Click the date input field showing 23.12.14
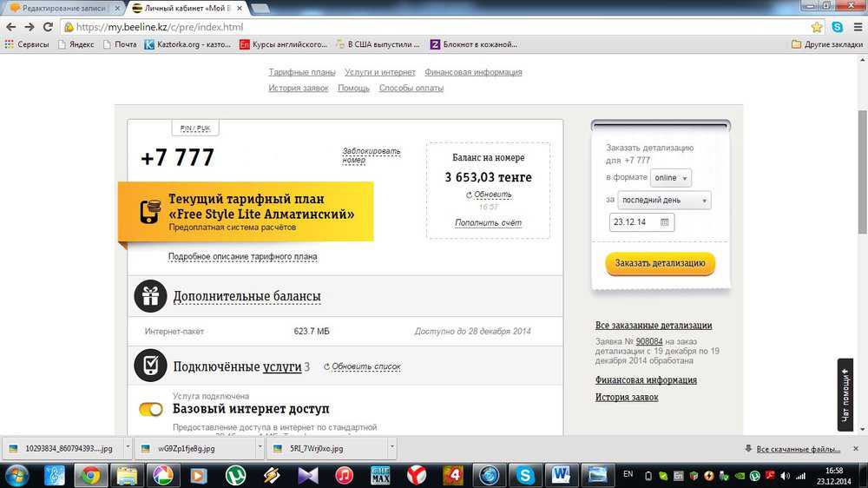 pos(635,222)
